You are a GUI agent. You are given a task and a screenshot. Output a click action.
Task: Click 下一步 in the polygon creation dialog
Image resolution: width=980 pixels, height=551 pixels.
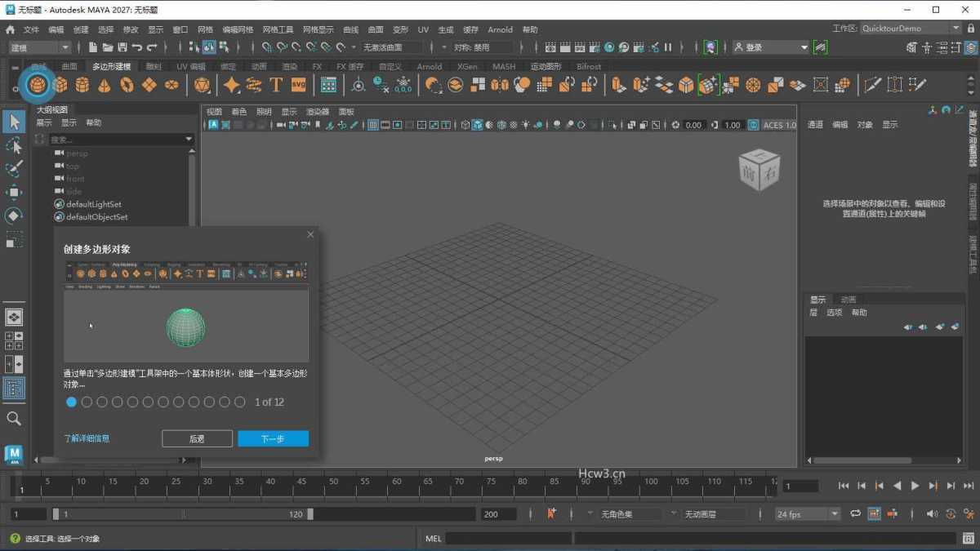pos(273,438)
